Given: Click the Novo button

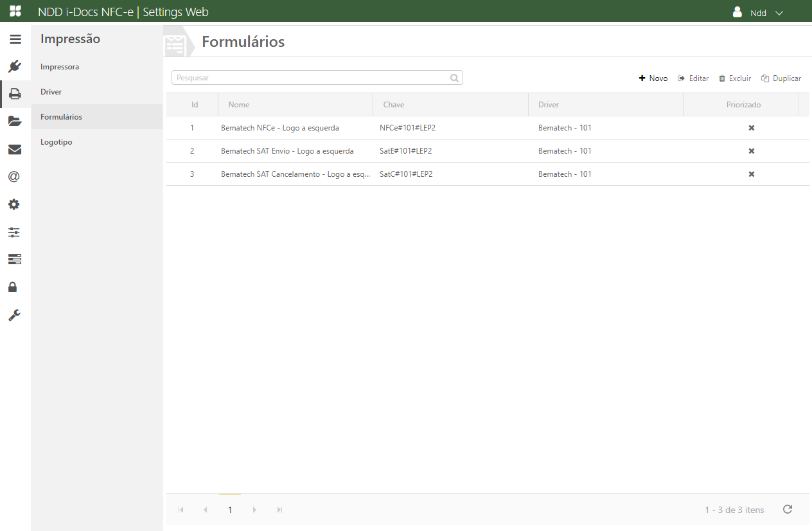Looking at the screenshot, I should coord(653,78).
